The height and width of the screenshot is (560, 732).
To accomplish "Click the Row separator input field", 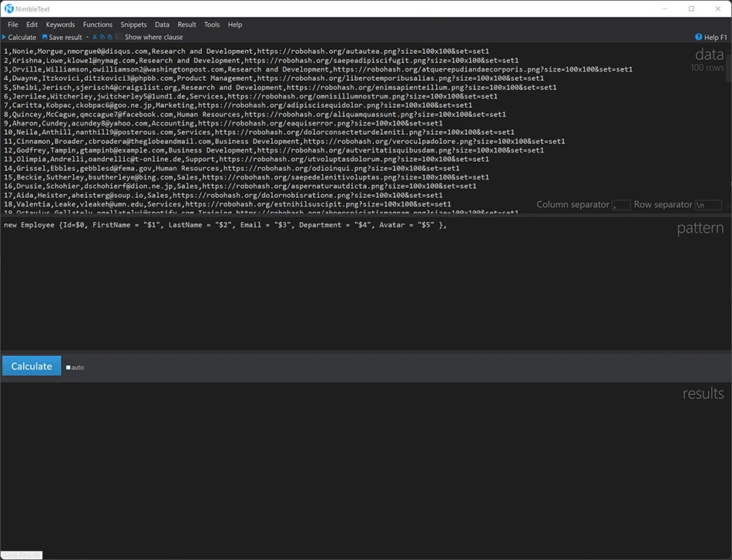I will click(708, 205).
